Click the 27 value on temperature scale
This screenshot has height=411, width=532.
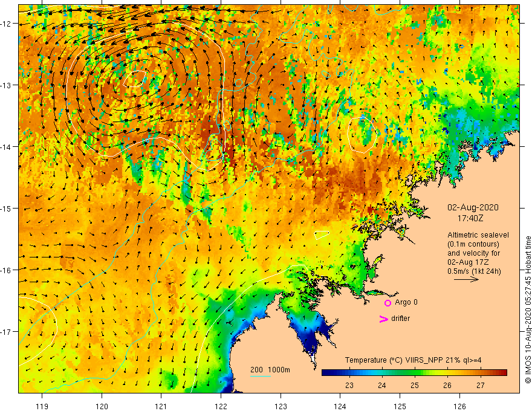[x=480, y=385]
